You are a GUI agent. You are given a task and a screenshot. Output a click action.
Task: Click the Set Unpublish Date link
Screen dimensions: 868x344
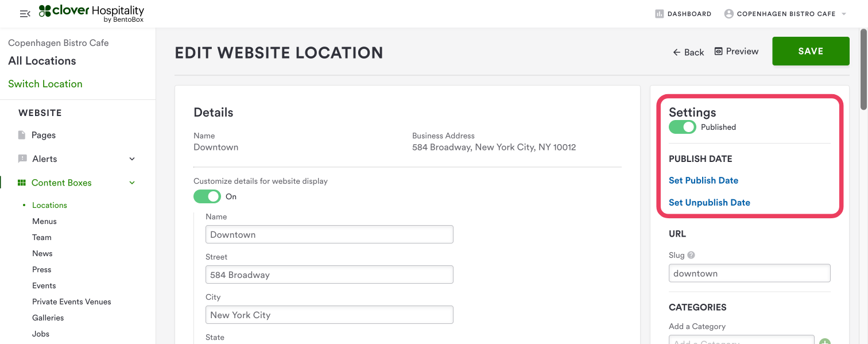point(709,203)
